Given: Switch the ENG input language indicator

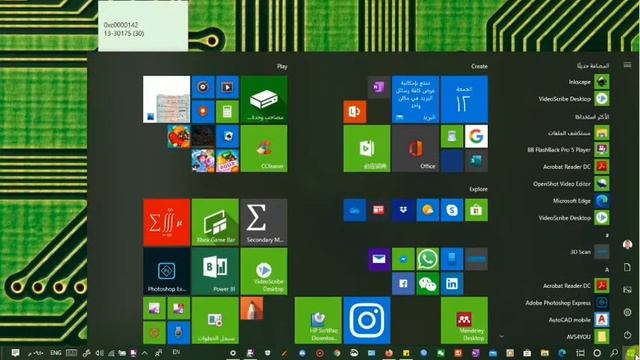Looking at the screenshot, I should point(56,353).
